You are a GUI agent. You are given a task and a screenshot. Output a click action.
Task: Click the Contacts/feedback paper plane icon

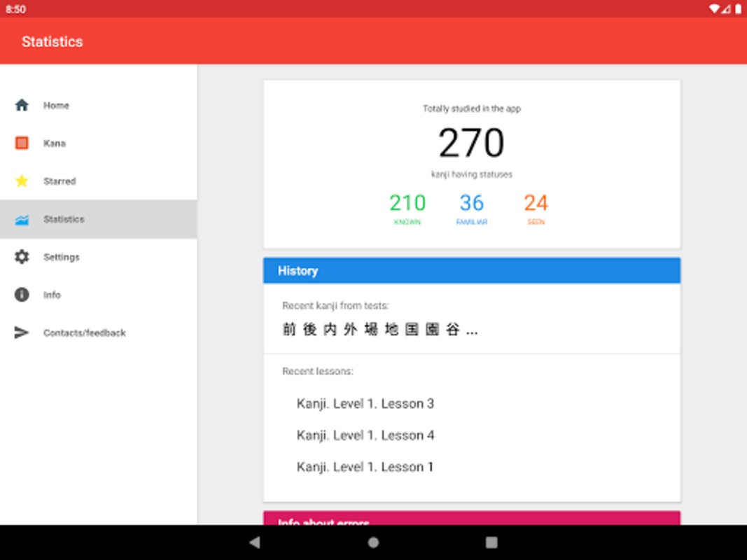(22, 332)
